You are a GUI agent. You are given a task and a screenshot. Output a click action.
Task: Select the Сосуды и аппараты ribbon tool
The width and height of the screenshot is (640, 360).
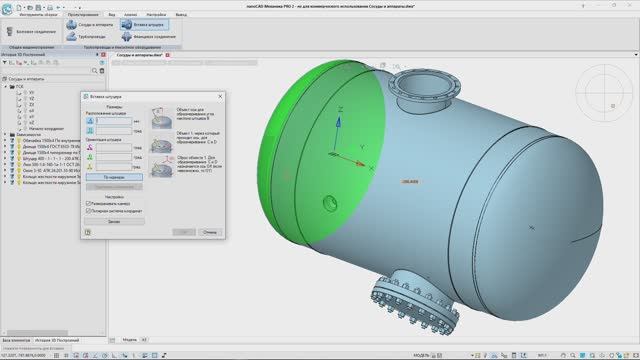[90, 25]
